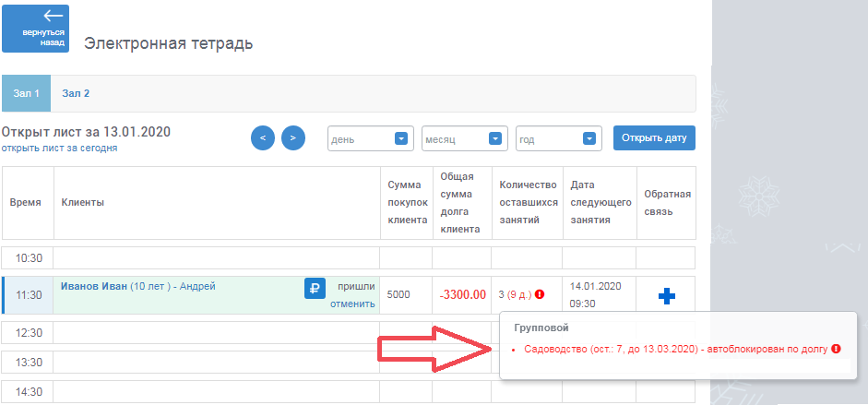Click the Дата следующего занятия header

point(600,203)
